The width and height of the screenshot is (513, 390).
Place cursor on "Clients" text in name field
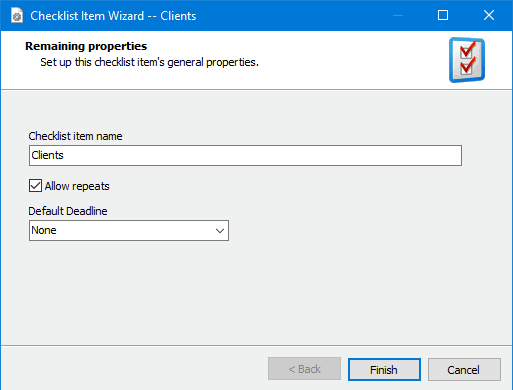click(x=47, y=155)
